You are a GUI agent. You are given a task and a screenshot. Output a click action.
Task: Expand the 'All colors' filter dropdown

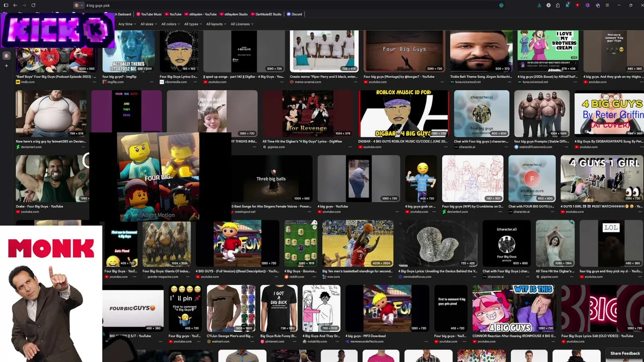(x=171, y=24)
